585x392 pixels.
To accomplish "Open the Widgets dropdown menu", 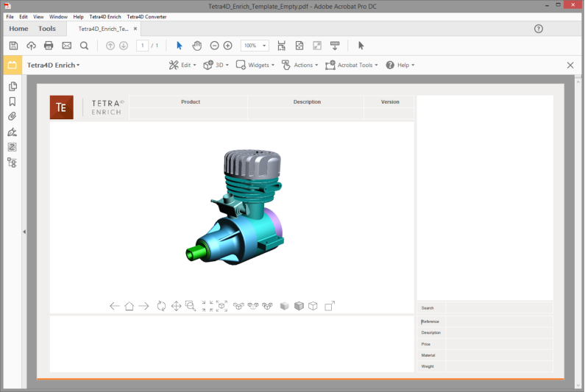I will [x=255, y=65].
